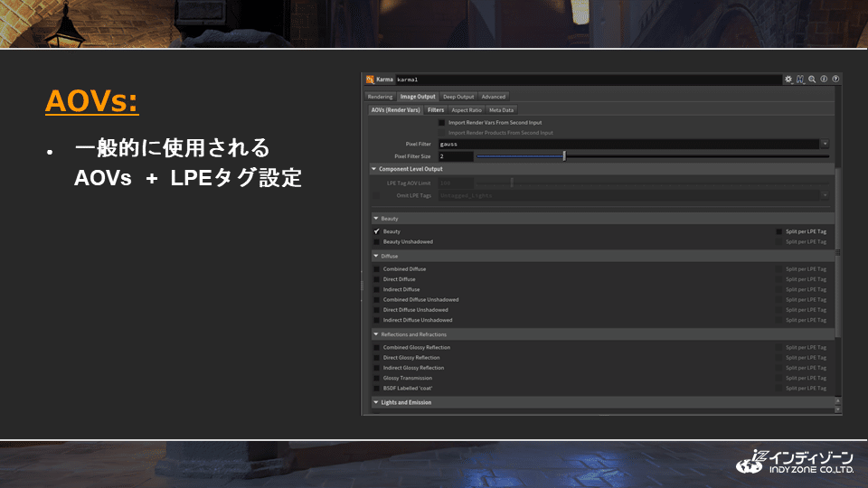Collapse the Component Level Output section

373,169
